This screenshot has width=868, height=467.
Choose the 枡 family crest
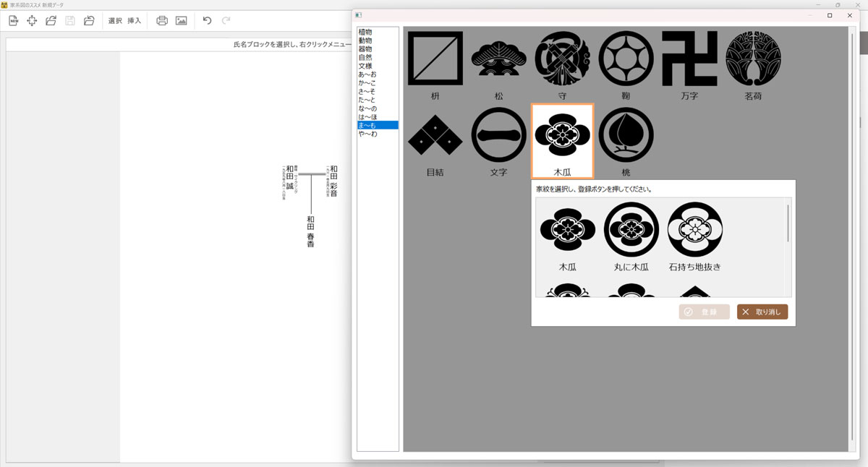pos(435,65)
